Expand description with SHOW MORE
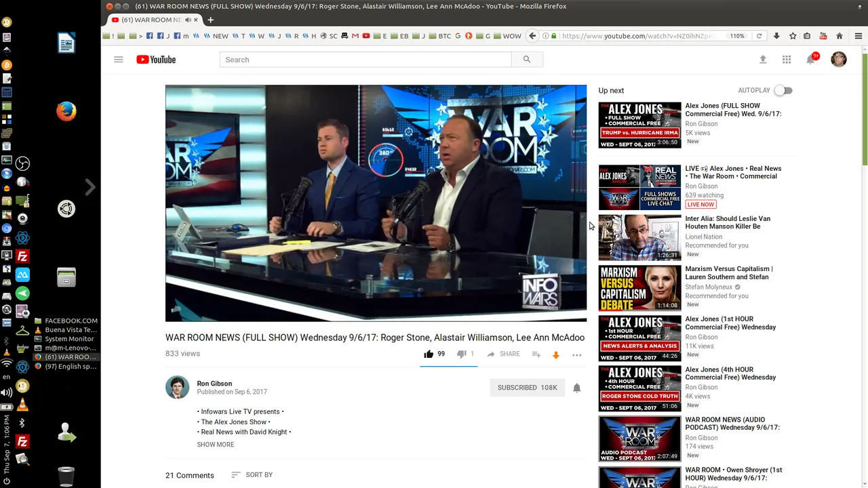 (x=216, y=445)
